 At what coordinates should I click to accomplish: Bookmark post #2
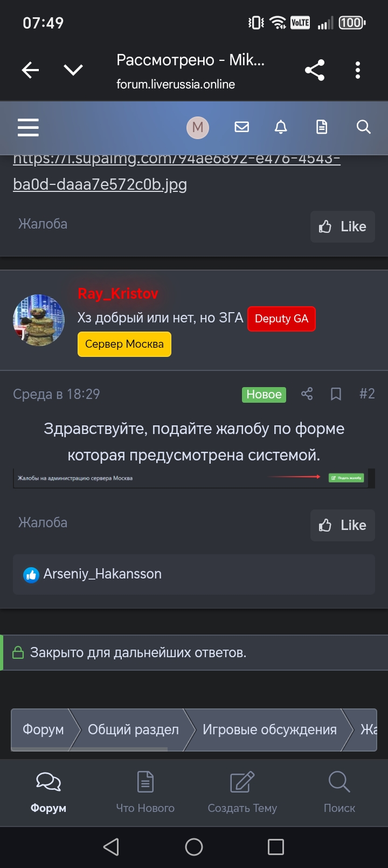[x=336, y=394]
